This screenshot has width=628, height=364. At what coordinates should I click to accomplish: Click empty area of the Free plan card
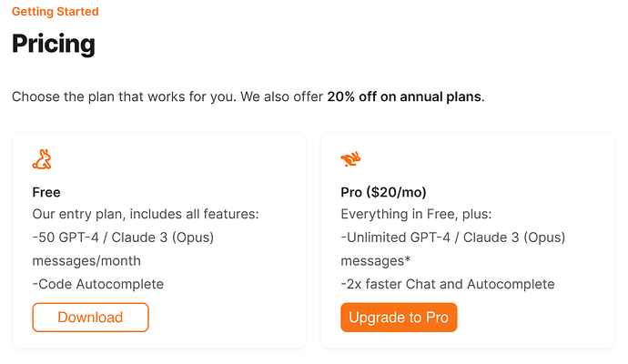coord(224,168)
